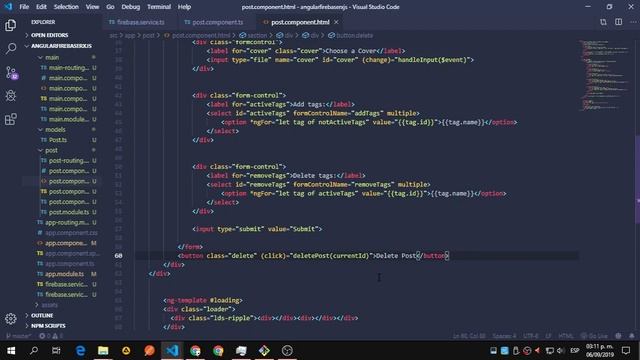Switch to the firebase.service.ts tab

pyautogui.click(x=139, y=22)
